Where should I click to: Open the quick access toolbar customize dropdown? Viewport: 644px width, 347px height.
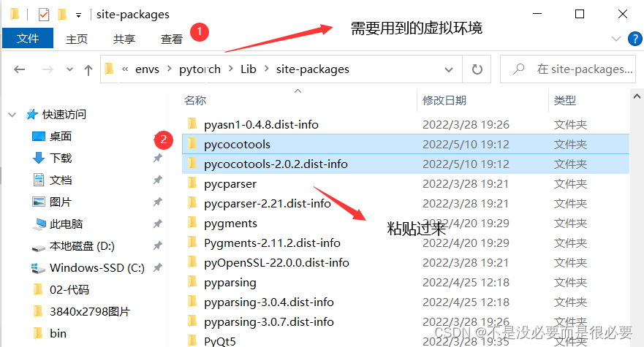[78, 15]
